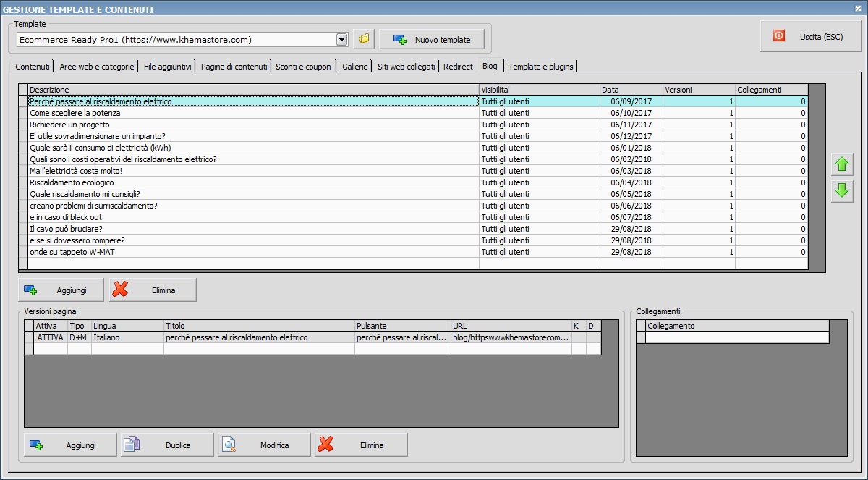Select the Blog tab

click(490, 65)
